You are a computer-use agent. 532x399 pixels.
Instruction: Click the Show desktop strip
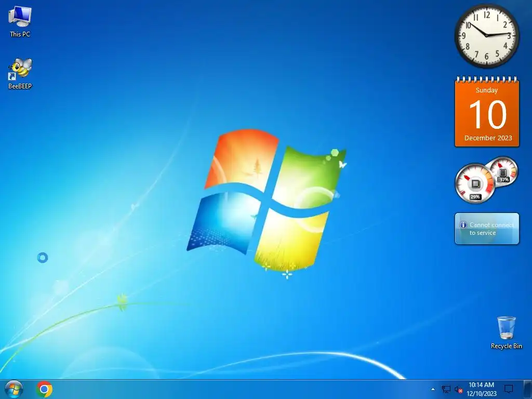point(528,389)
